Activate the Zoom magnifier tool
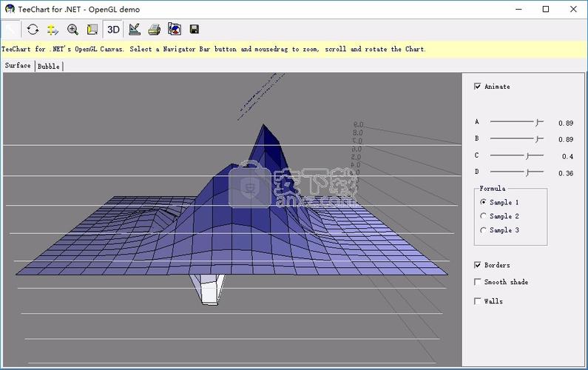Screen dimensions: 588x370 (x=72, y=30)
